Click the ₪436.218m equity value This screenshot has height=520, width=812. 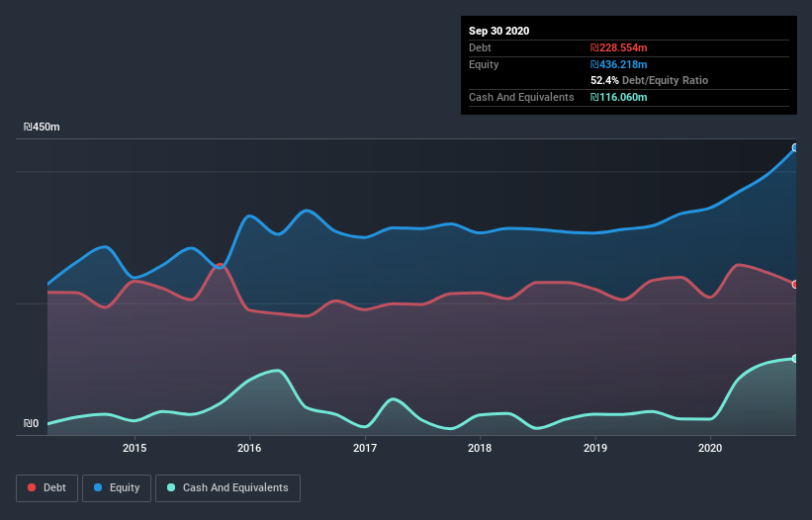tap(619, 64)
